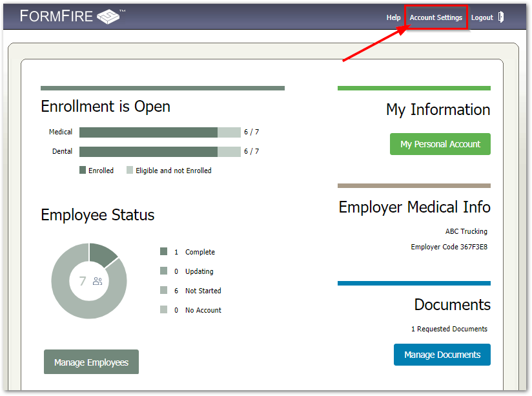Click the Enrolled legend color swatch
This screenshot has height=396, width=532.
tap(83, 170)
